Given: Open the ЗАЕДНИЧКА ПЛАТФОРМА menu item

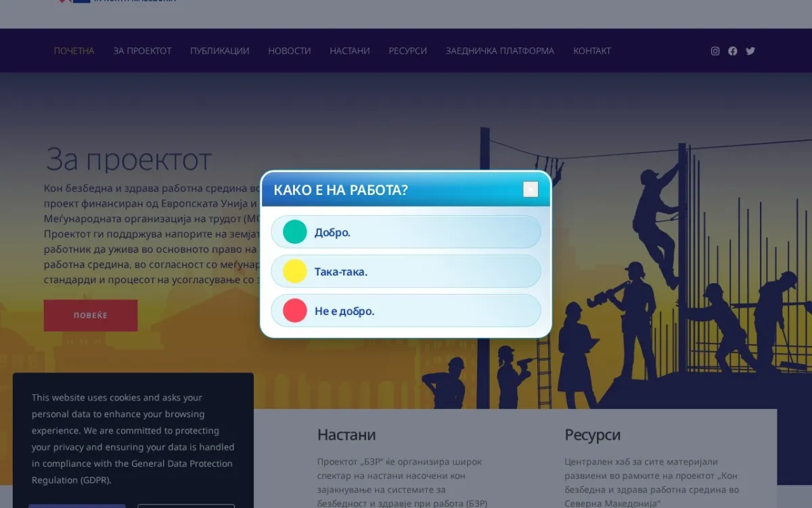Looking at the screenshot, I should click(x=500, y=51).
